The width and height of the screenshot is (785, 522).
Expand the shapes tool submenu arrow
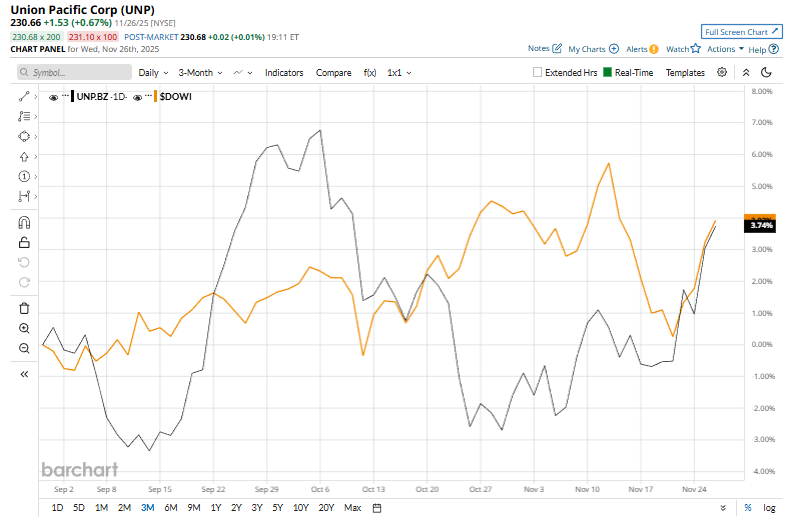pos(36,136)
